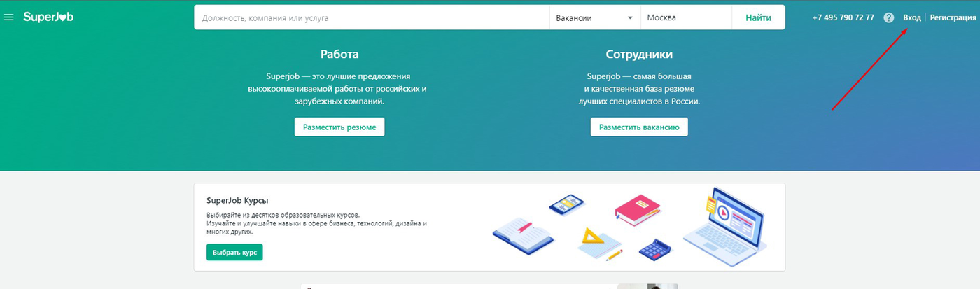Click the Выбрать курс button
Image resolution: width=980 pixels, height=289 pixels.
coord(234,252)
